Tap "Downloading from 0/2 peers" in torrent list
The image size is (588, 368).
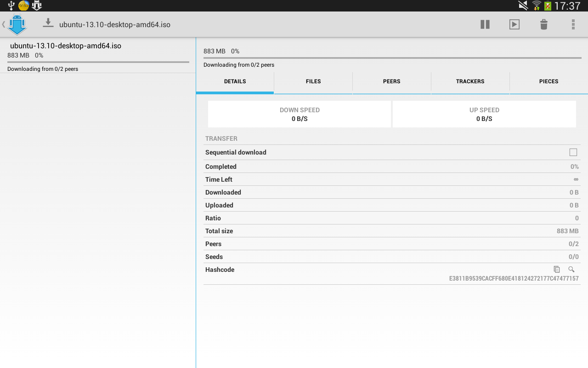(x=43, y=69)
